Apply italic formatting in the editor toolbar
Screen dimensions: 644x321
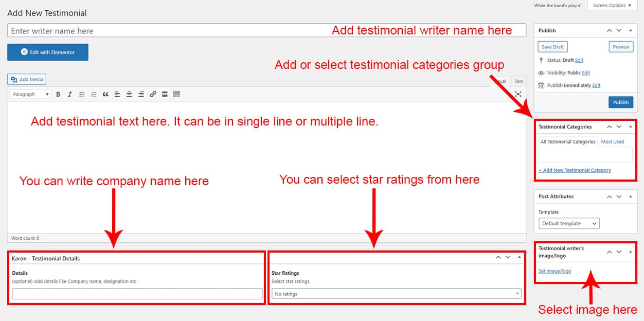(x=69, y=95)
